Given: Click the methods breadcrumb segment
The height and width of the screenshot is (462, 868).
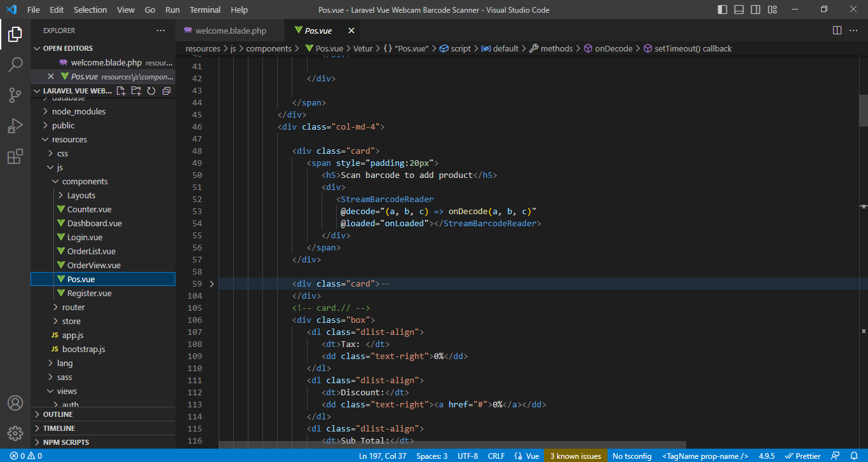Looking at the screenshot, I should [x=551, y=48].
